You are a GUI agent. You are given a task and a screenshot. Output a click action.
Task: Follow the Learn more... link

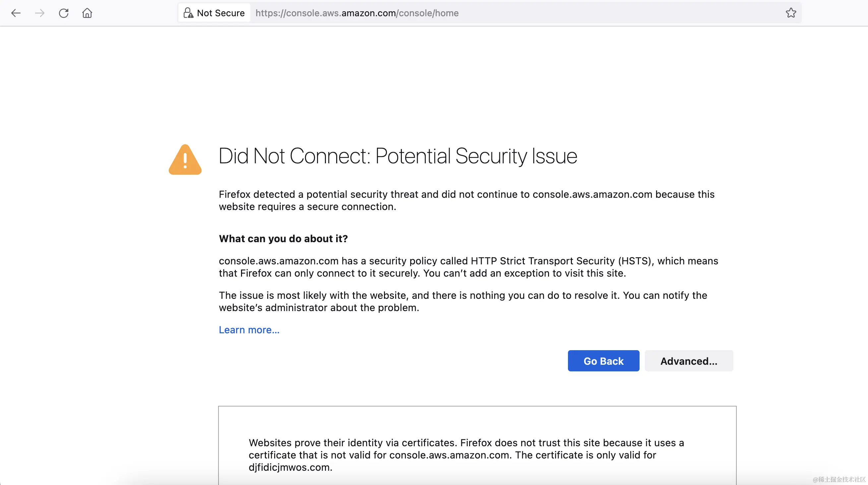[249, 330]
